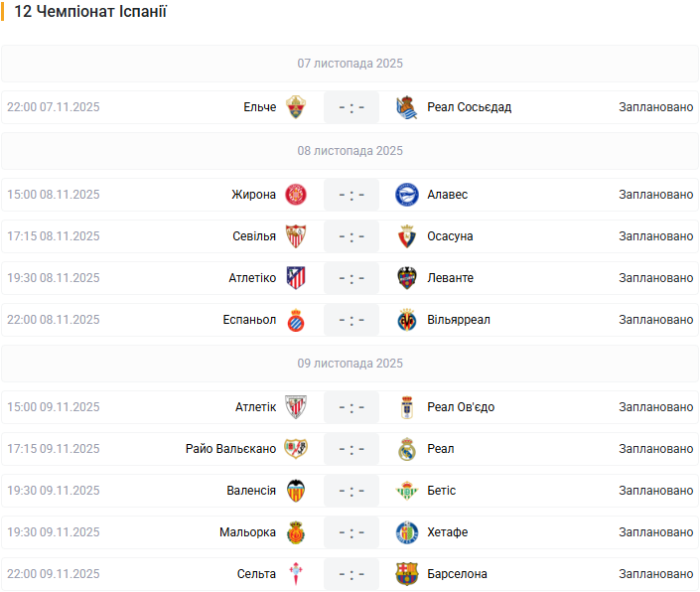The image size is (700, 592).
Task: Click the Мальорка vs Хетафе score box
Action: pos(351,532)
